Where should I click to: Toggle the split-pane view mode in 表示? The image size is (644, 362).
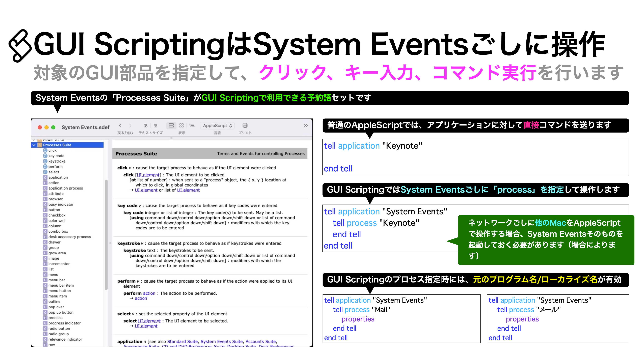click(x=172, y=126)
